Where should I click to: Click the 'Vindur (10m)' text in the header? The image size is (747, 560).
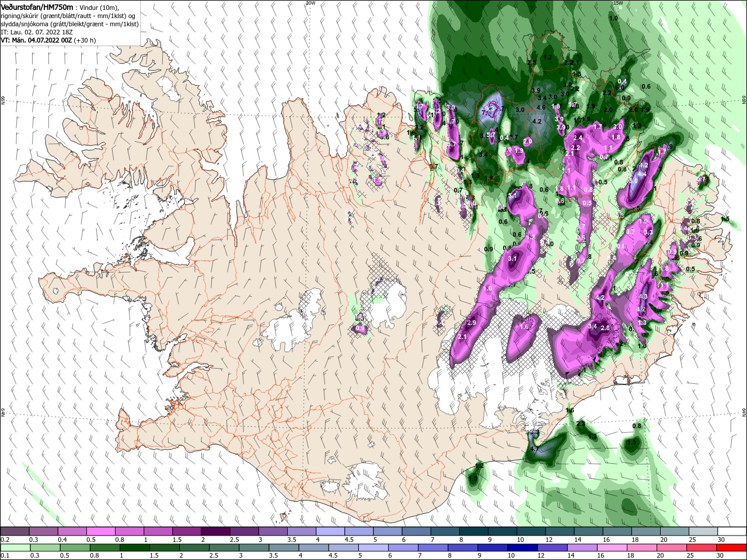click(x=99, y=7)
